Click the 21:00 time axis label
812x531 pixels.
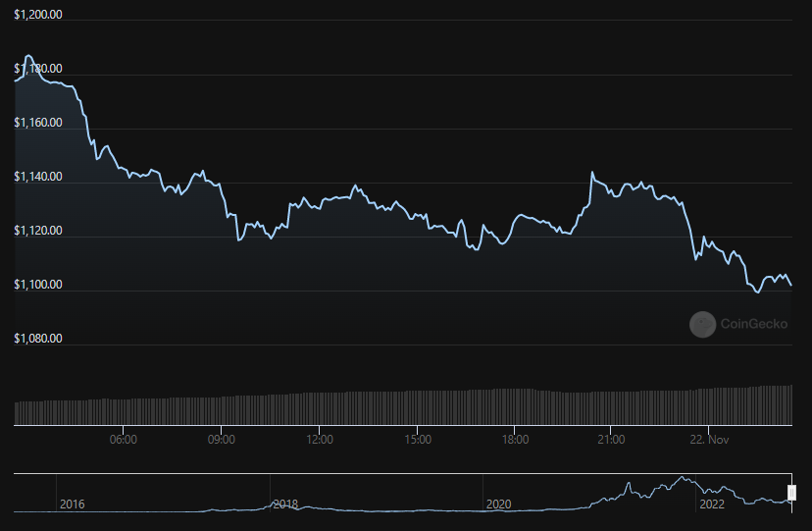click(x=611, y=440)
